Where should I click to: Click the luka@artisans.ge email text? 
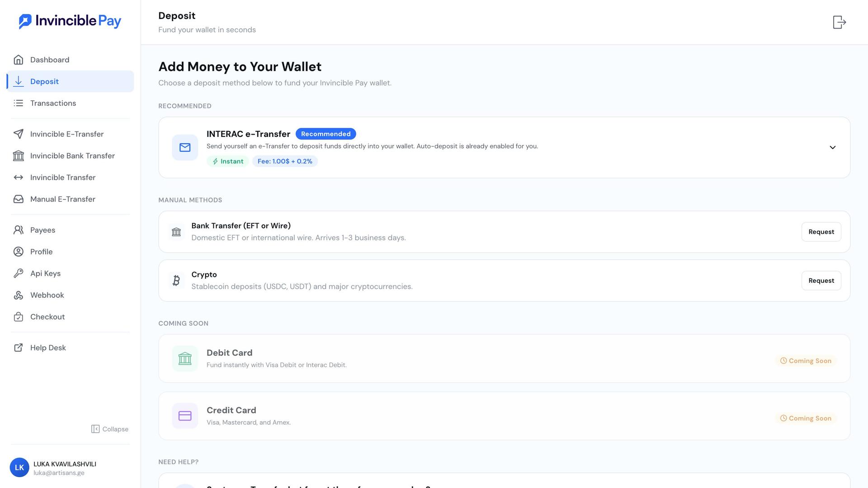[x=59, y=473]
